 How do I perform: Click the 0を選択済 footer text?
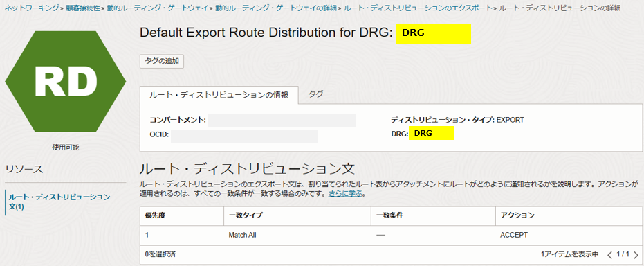click(160, 254)
